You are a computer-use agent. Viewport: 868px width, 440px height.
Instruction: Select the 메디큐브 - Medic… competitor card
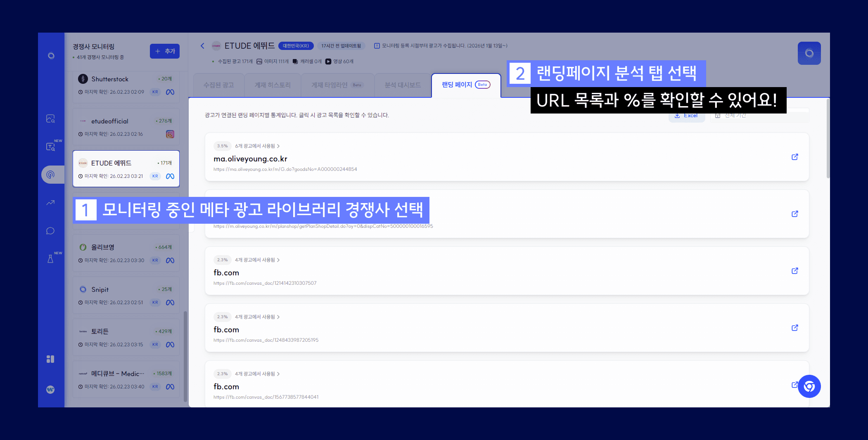click(x=126, y=379)
